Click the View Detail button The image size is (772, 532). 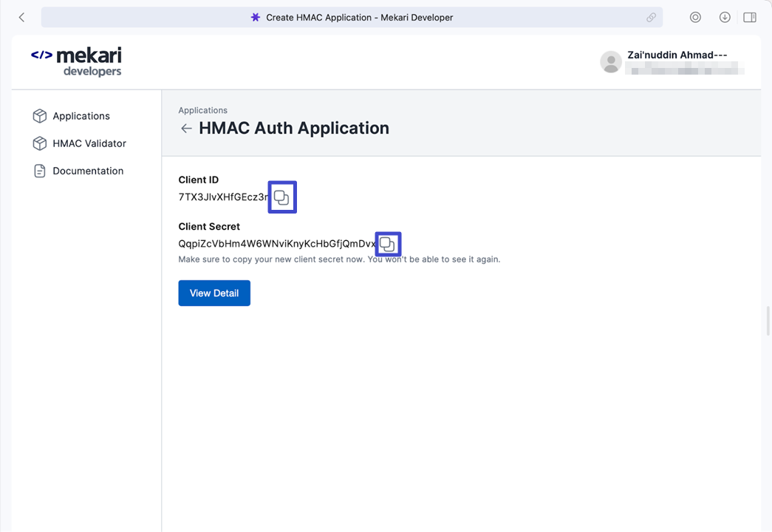tap(214, 293)
